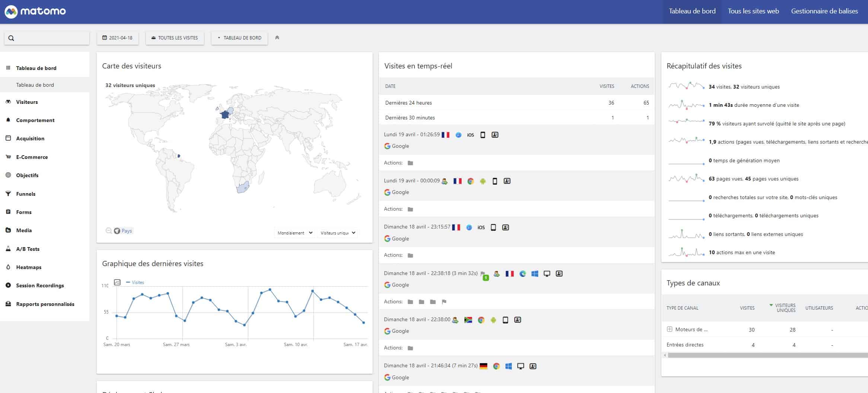This screenshot has height=393, width=868.
Task: Click the Google referrer link
Action: (400, 146)
